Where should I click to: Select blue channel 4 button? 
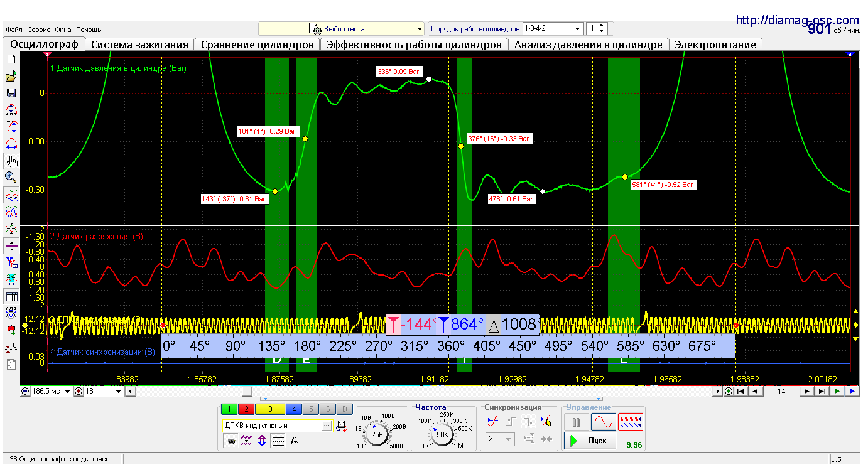294,409
